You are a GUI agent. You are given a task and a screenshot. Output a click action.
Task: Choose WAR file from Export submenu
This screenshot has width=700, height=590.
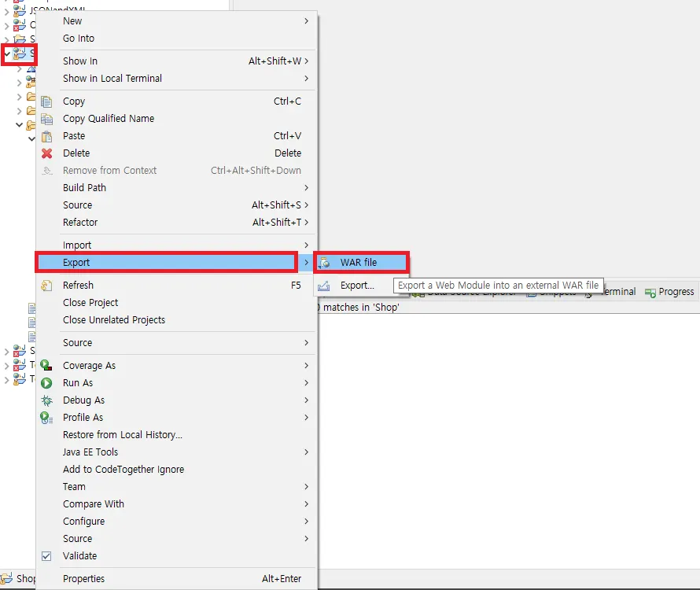pyautogui.click(x=361, y=263)
